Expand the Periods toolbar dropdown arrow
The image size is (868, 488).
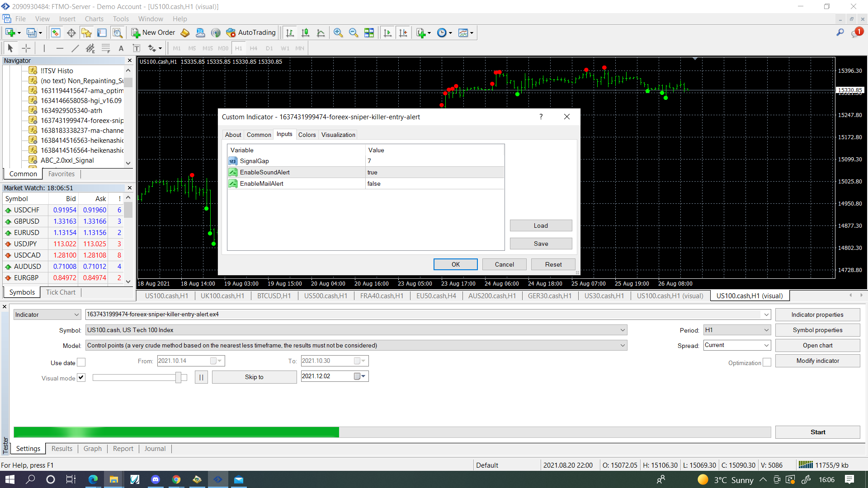coord(450,33)
